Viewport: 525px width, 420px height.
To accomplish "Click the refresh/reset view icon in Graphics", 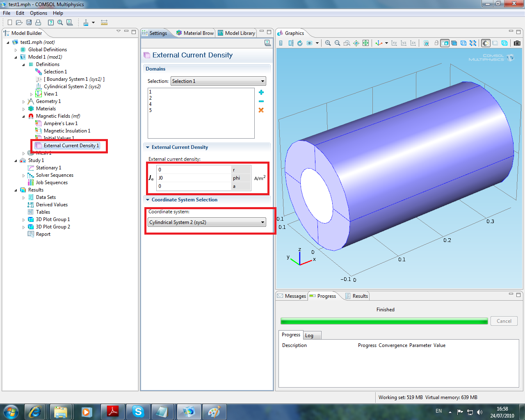I will pos(300,43).
